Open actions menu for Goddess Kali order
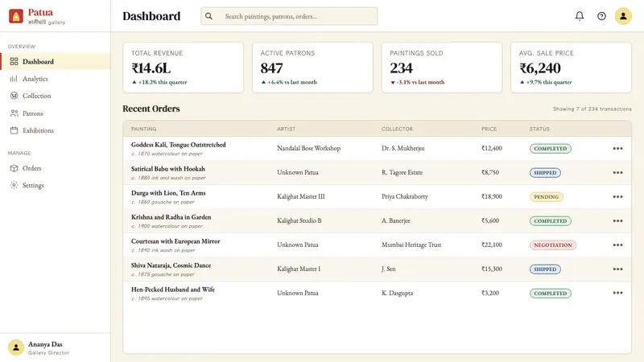Screen dimensions: 644x362 coord(617,148)
